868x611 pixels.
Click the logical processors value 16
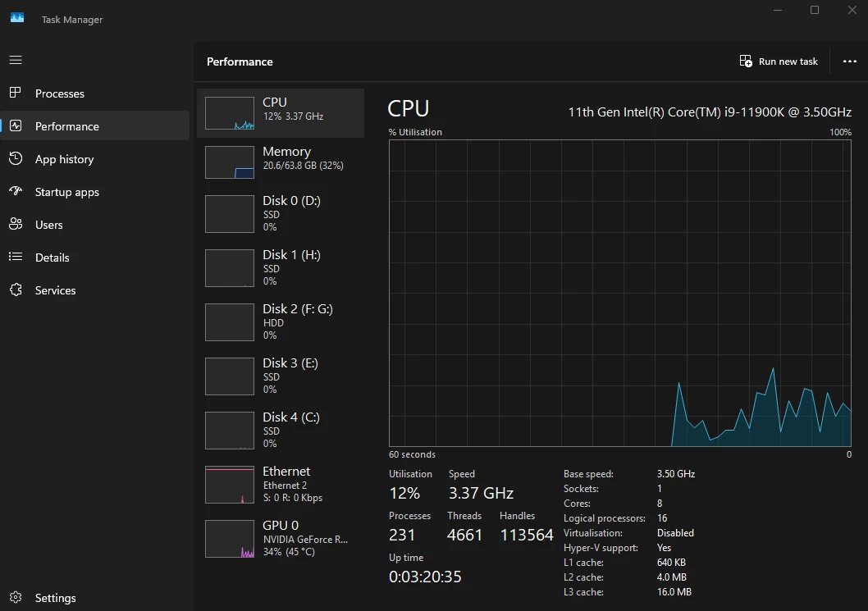[662, 518]
